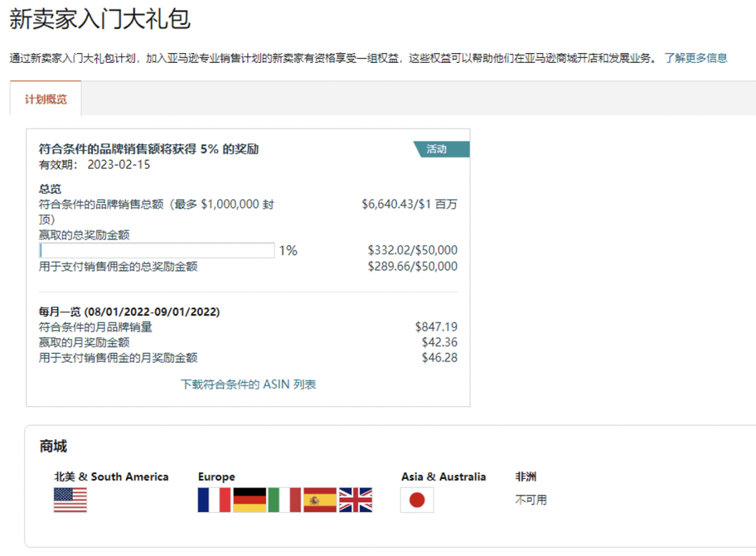Click the 每月一览 date range heading

click(x=129, y=312)
